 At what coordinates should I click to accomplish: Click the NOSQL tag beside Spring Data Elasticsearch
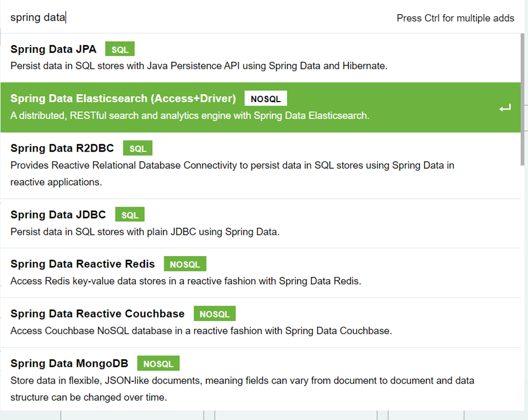266,99
